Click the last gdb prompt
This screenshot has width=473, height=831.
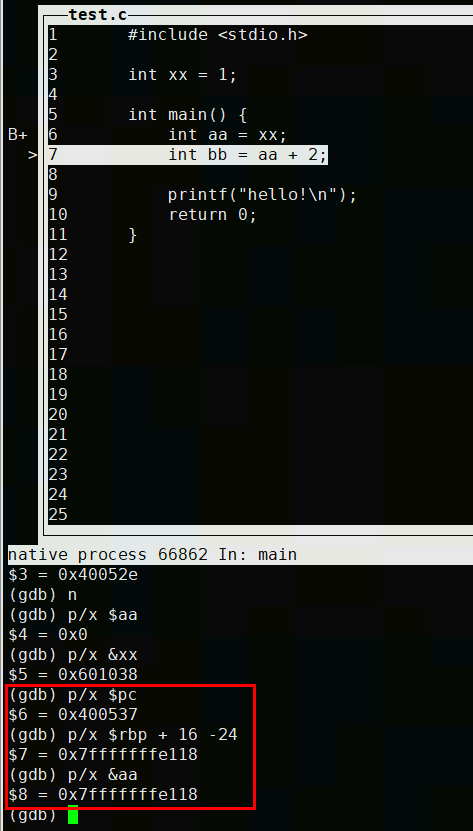click(33, 815)
